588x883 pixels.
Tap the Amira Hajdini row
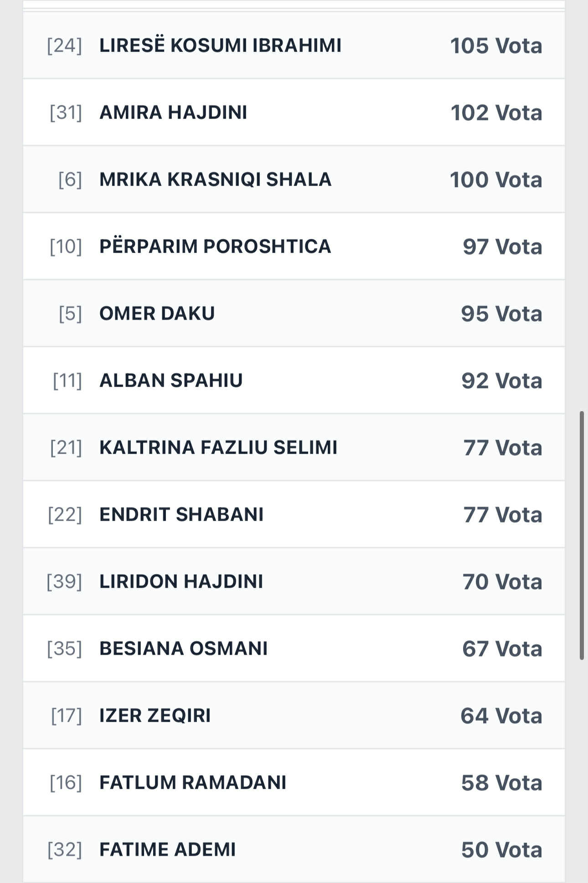coord(173,112)
